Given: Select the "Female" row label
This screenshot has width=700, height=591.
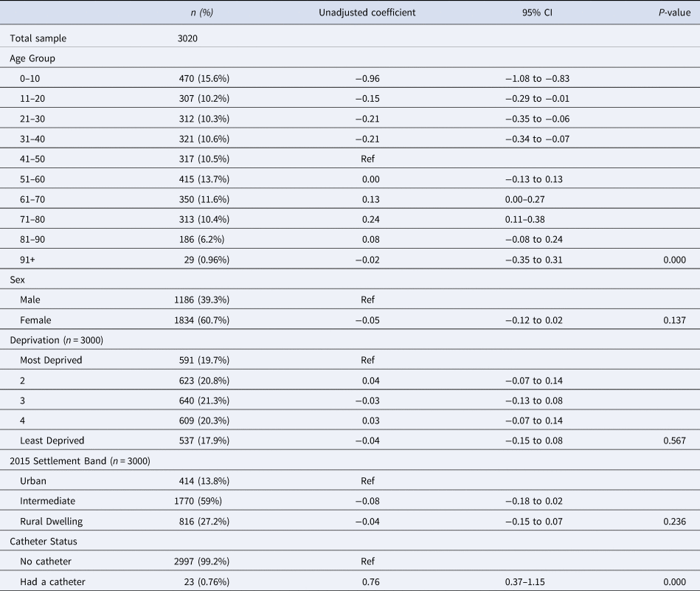Looking at the screenshot, I should coord(37,320).
